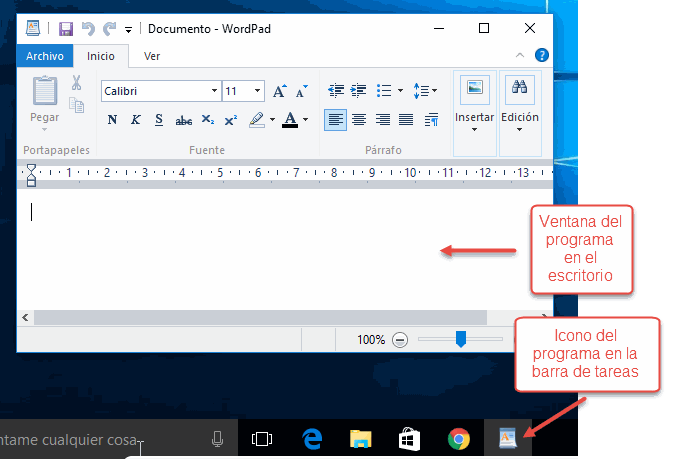Click the zoom out minus button
The image size is (677, 459).
click(400, 340)
